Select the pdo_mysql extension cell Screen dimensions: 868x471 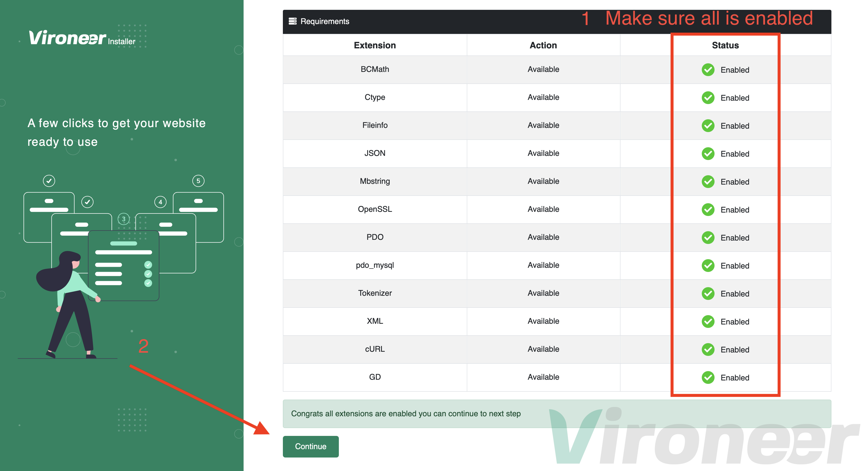click(x=375, y=265)
